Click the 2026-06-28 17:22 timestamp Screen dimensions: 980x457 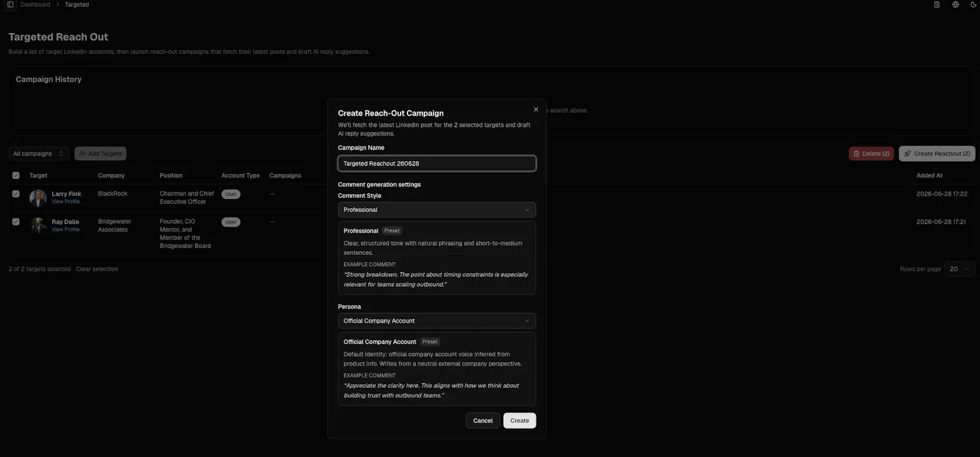(x=941, y=194)
